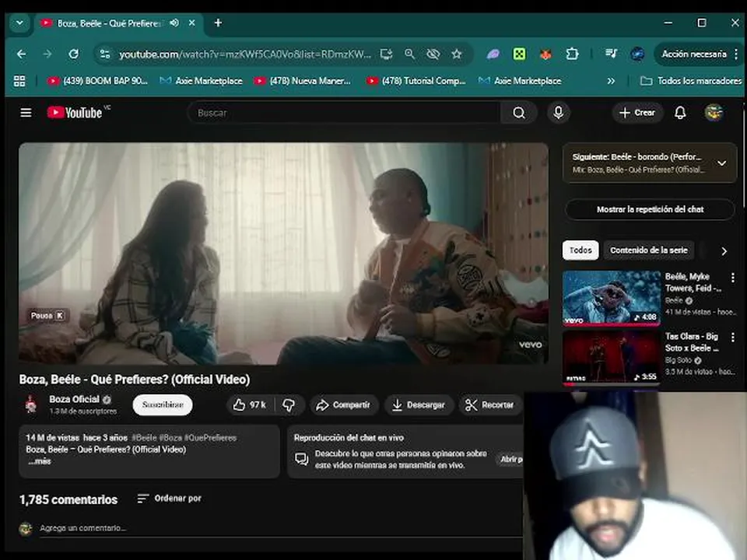Image resolution: width=747 pixels, height=560 pixels.
Task: Go to YouTube home via logo
Action: (x=75, y=113)
